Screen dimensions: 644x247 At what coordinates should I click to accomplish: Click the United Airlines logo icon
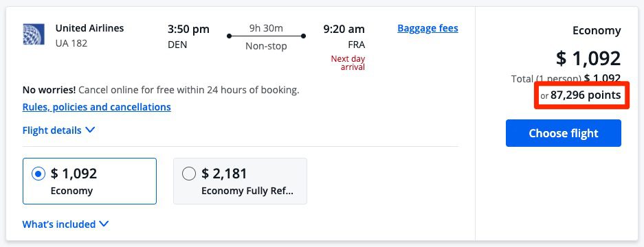[x=34, y=34]
